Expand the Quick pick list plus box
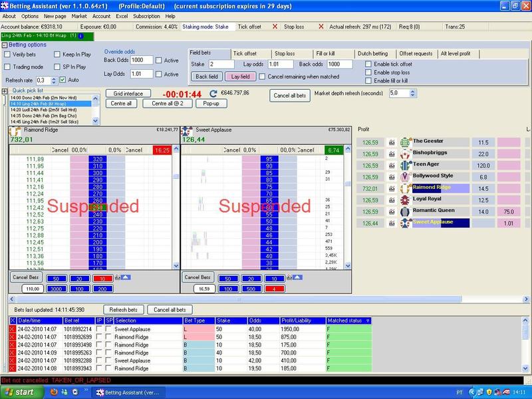The height and width of the screenshot is (399, 532). coord(5,90)
